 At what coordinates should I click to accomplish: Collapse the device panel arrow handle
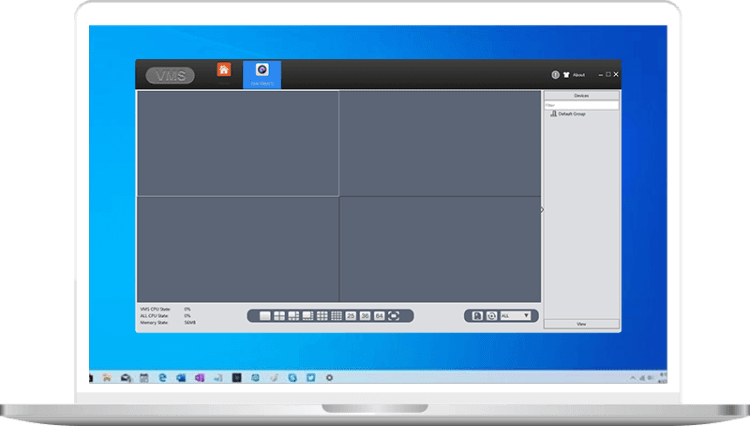click(542, 209)
